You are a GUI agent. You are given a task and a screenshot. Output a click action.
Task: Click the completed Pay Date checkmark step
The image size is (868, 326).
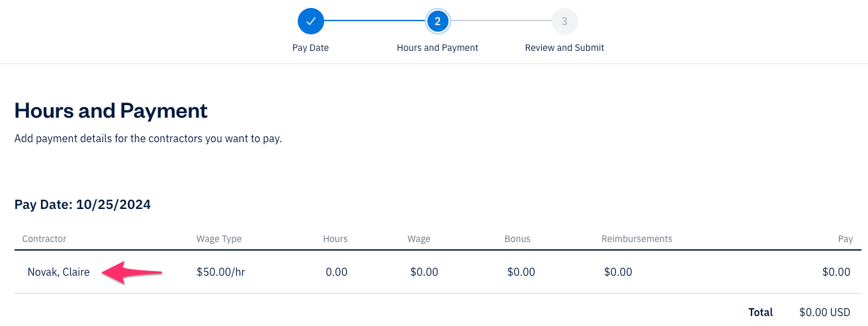pyautogui.click(x=310, y=21)
